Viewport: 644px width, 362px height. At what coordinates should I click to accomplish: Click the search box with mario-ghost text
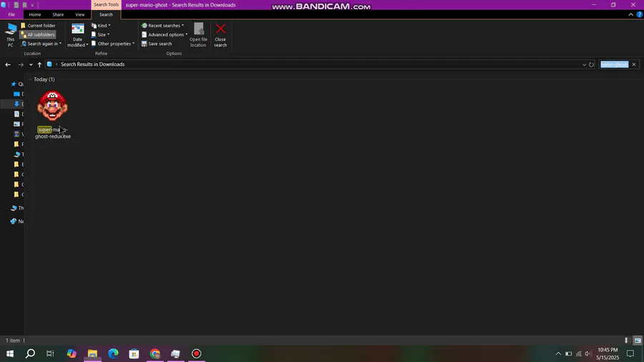(x=614, y=64)
